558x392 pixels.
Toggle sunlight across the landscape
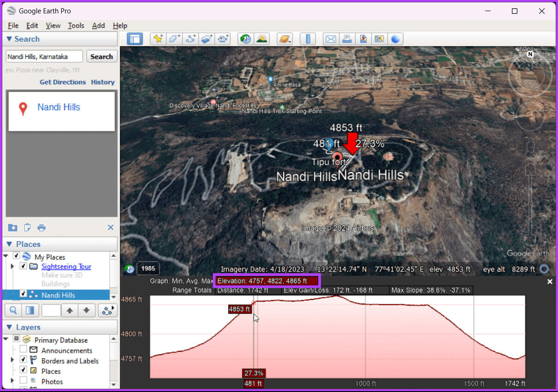coord(261,39)
